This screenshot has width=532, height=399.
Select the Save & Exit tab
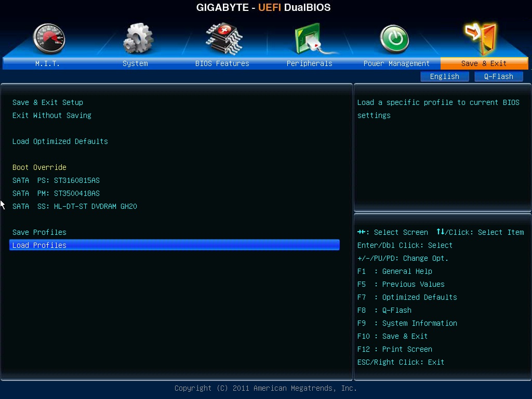coord(484,63)
